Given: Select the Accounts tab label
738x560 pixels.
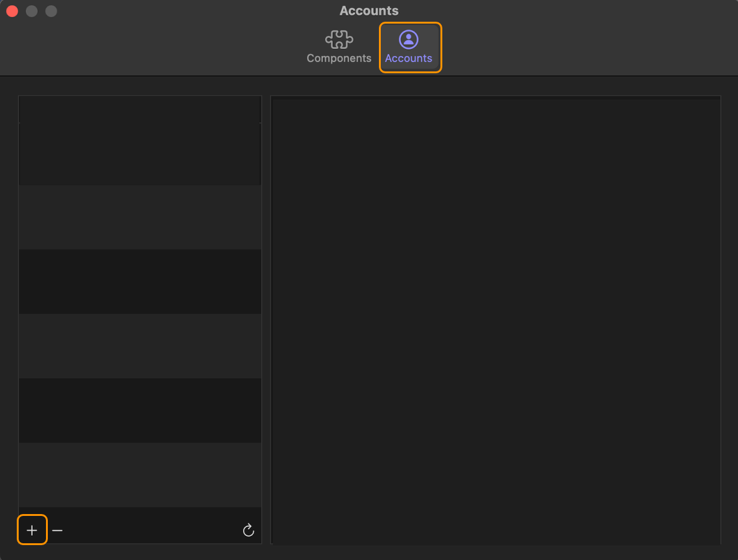Looking at the screenshot, I should click(x=409, y=58).
